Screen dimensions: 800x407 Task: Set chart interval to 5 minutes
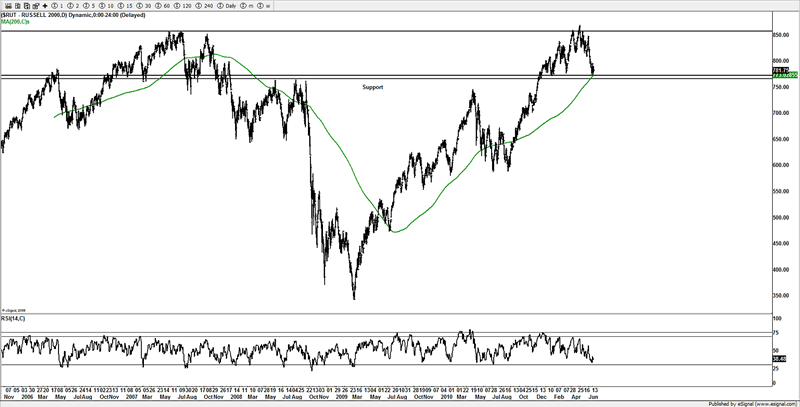tap(89, 6)
